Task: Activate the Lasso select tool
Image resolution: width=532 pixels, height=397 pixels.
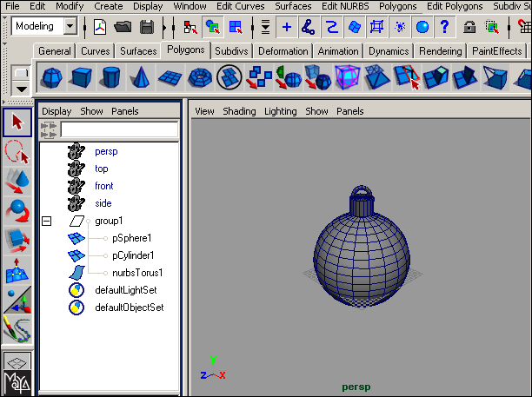Action: click(x=17, y=152)
